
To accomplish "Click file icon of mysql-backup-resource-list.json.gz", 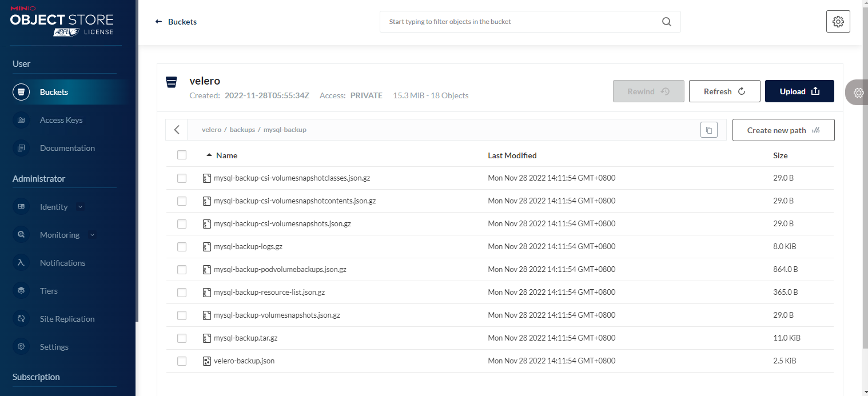I will pos(207,293).
